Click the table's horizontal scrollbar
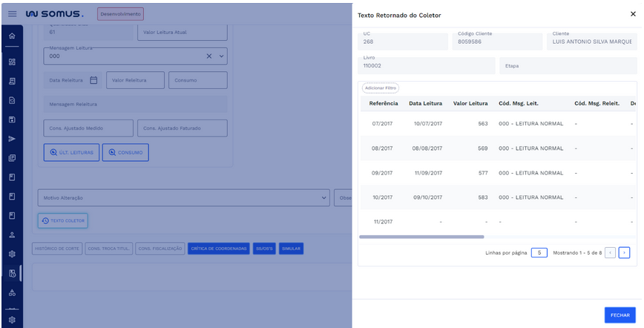This screenshot has height=328, width=644. point(421,237)
